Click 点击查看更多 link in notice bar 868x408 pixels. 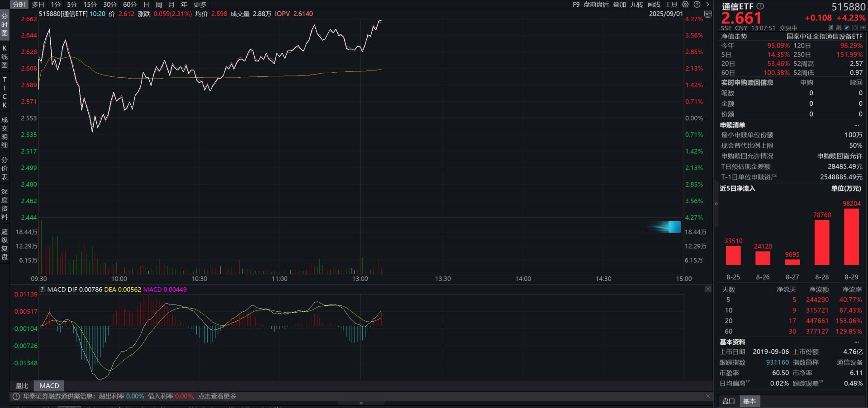click(x=217, y=396)
